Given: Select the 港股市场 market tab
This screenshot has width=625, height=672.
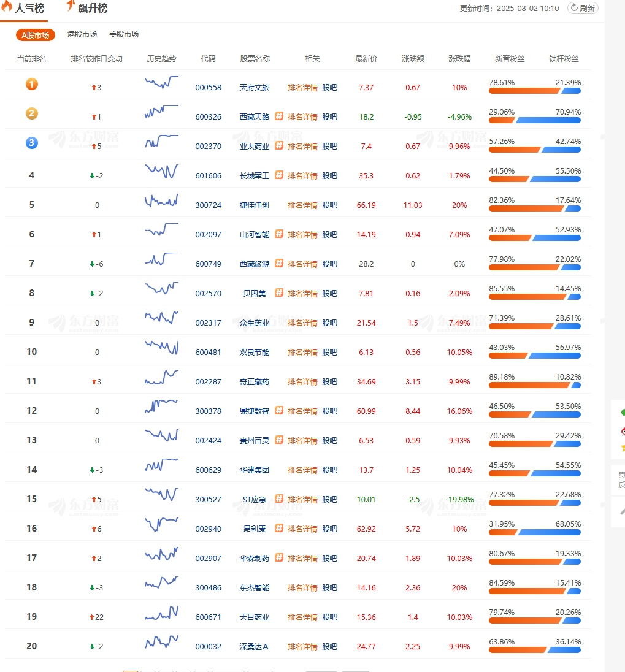Looking at the screenshot, I should (x=82, y=34).
